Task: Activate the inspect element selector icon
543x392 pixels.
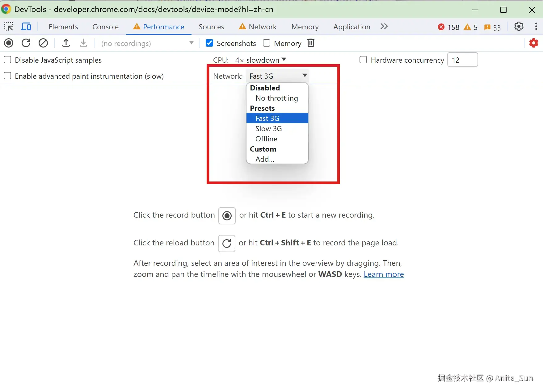Action: tap(9, 27)
